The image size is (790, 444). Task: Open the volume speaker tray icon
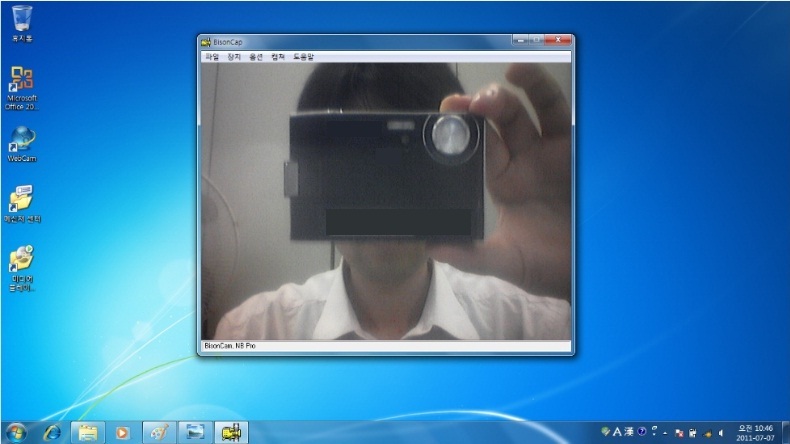(x=721, y=433)
